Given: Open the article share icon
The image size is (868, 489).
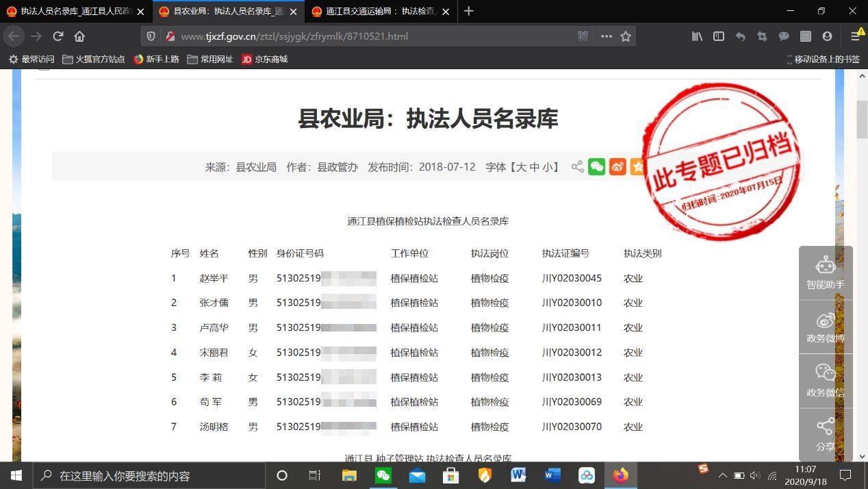Looking at the screenshot, I should coord(578,166).
